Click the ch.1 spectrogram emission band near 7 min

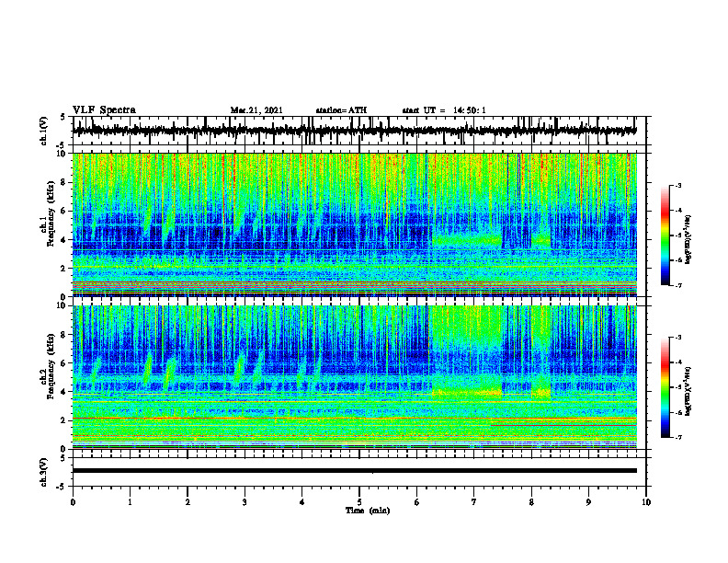(467, 240)
